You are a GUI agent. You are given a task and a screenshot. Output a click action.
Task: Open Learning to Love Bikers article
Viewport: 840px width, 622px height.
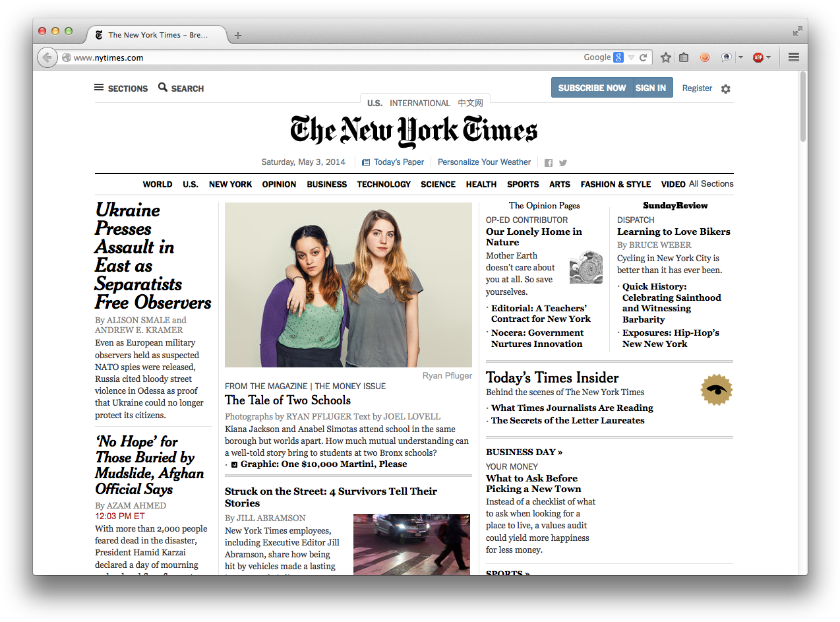[674, 232]
